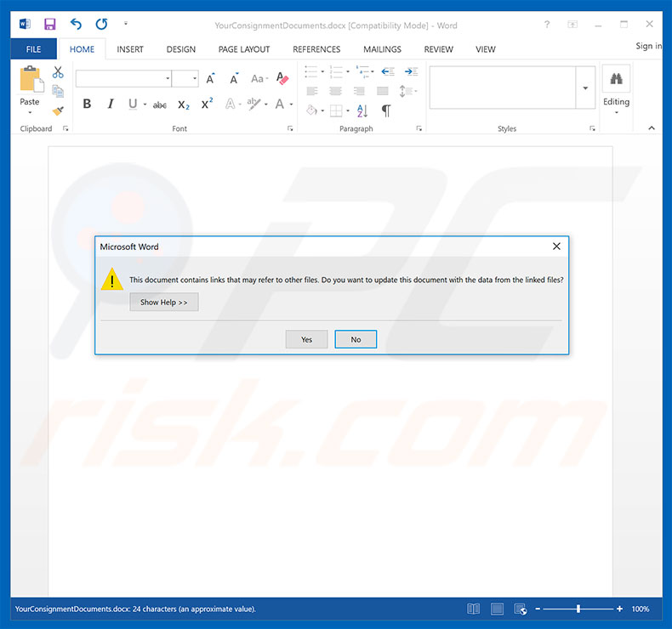
Task: Click No in Microsoft Word dialog
Action: (356, 339)
